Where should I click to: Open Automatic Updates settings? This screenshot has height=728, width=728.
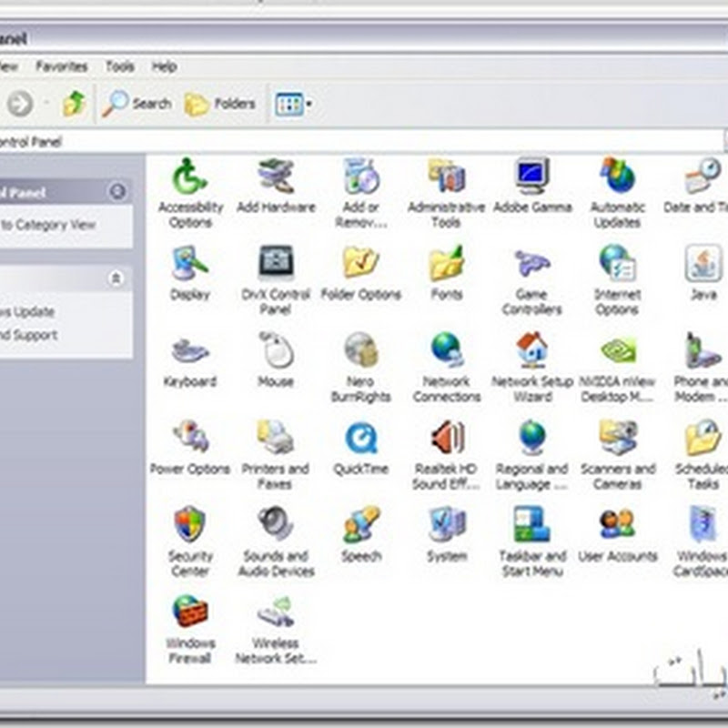pos(617,193)
